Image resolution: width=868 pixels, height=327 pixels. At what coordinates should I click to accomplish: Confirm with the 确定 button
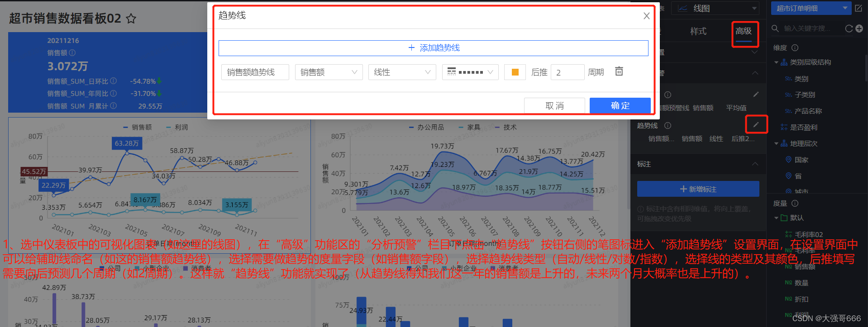620,105
